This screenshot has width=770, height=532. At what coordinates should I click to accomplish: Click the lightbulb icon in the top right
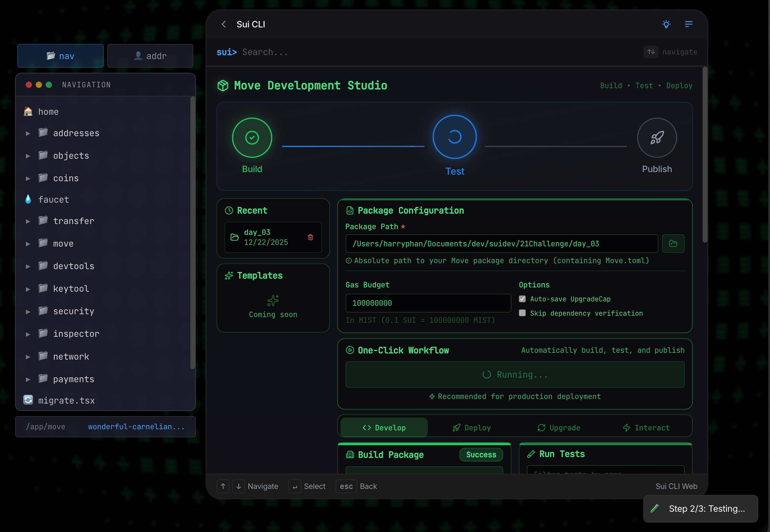[666, 24]
